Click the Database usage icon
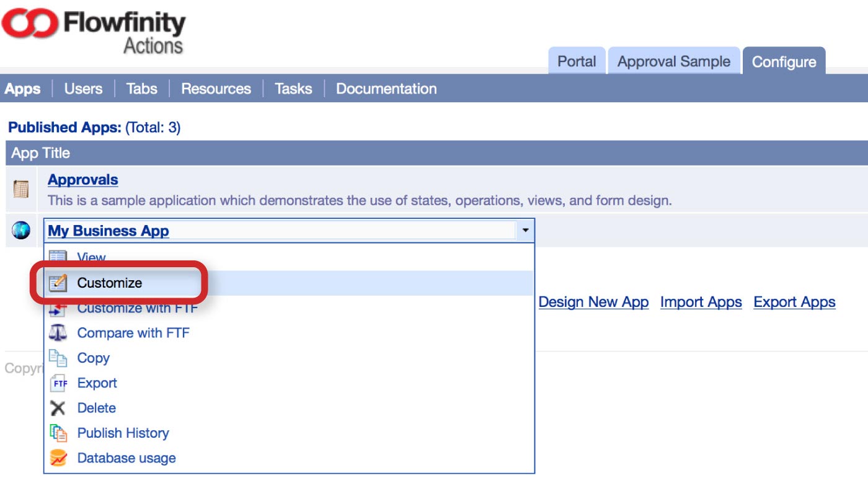Screen dimensions: 868x496 coord(58,458)
